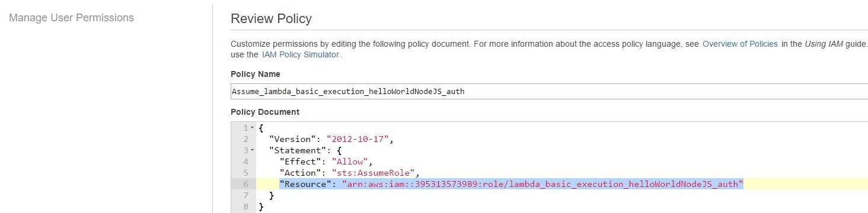This screenshot has height=213, width=868.
Task: Click the "Effect" key in the policy
Action: click(300, 162)
